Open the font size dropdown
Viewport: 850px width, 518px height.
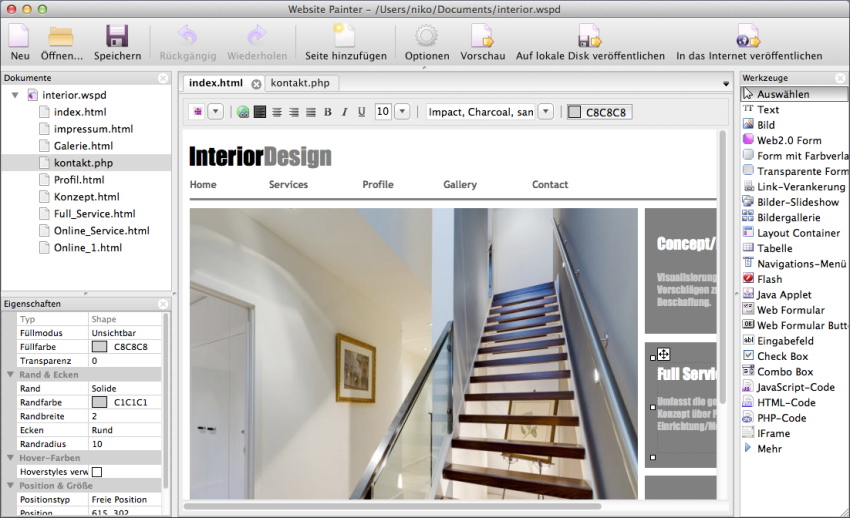click(x=402, y=112)
